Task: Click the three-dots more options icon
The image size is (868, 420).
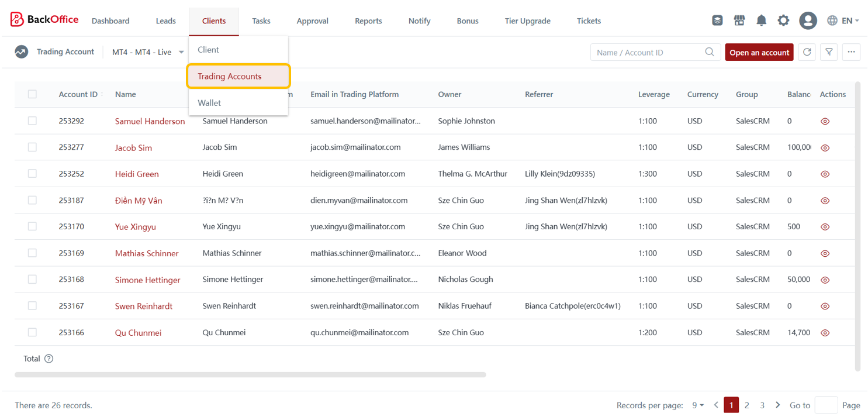Action: pos(851,52)
